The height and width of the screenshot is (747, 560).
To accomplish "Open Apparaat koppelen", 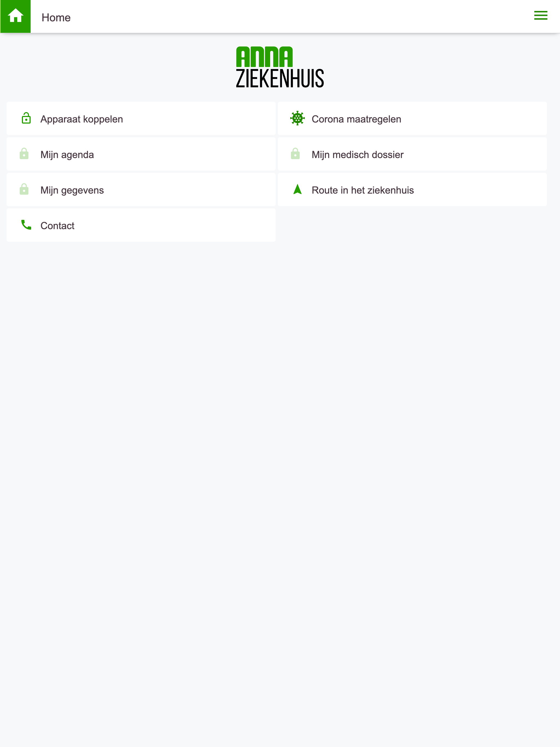I will tap(141, 119).
